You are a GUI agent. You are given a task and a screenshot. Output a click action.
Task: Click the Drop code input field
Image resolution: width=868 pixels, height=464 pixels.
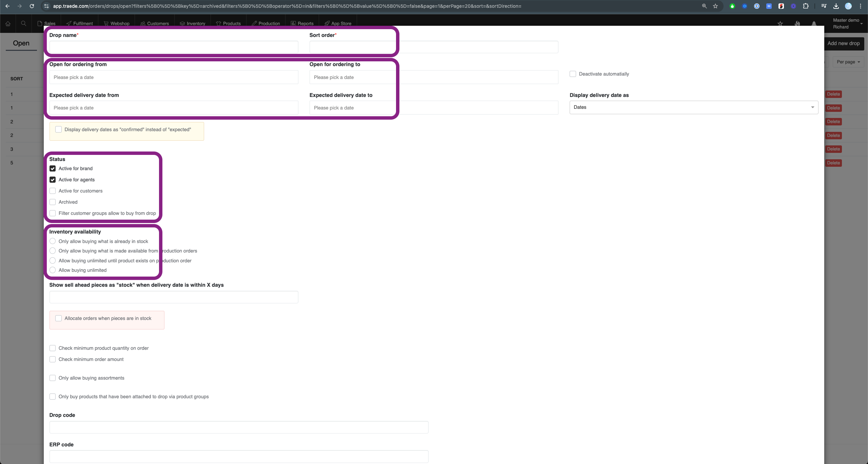click(x=239, y=427)
